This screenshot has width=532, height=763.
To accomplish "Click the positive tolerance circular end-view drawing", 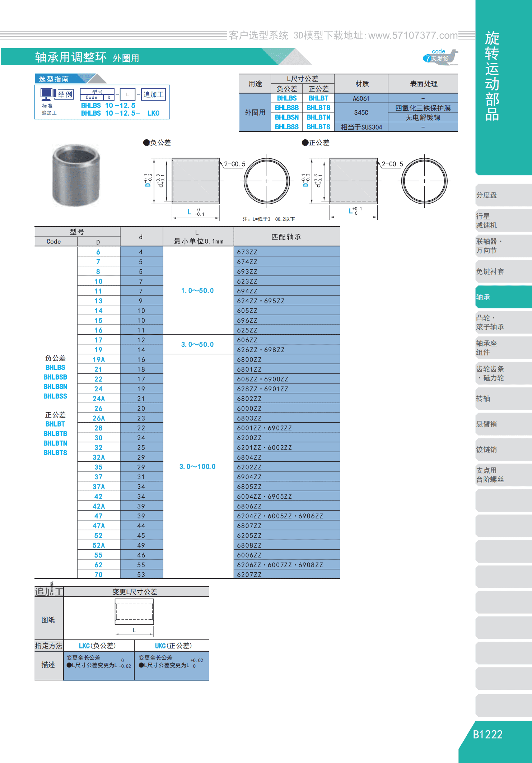I will (424, 181).
